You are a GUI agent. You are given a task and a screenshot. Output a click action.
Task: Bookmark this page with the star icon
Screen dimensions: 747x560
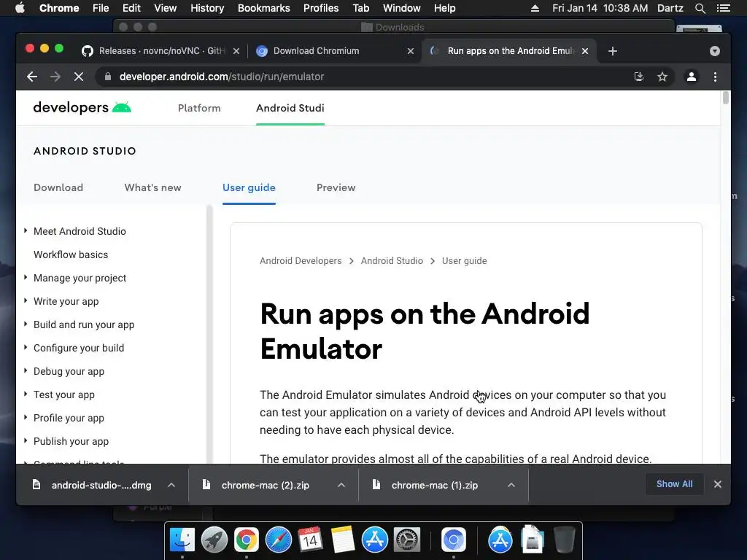[x=662, y=77]
